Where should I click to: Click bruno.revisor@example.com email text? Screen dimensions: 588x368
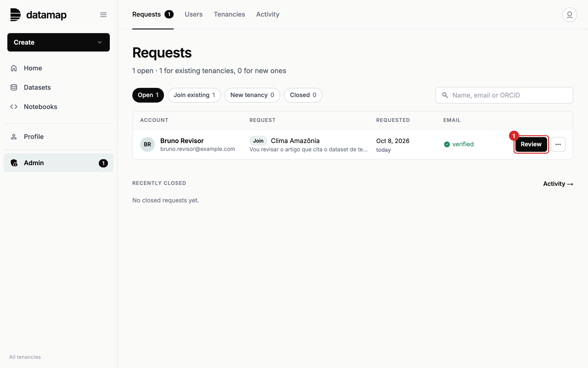pyautogui.click(x=198, y=149)
